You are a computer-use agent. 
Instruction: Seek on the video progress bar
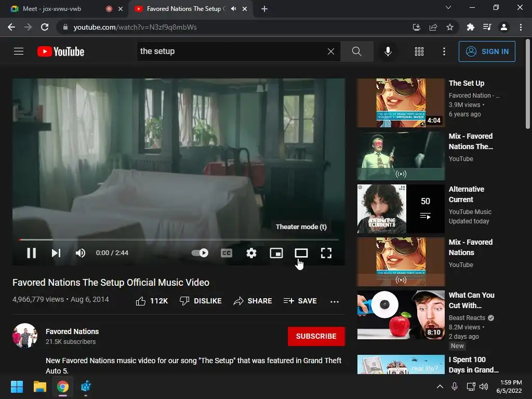pos(179,240)
